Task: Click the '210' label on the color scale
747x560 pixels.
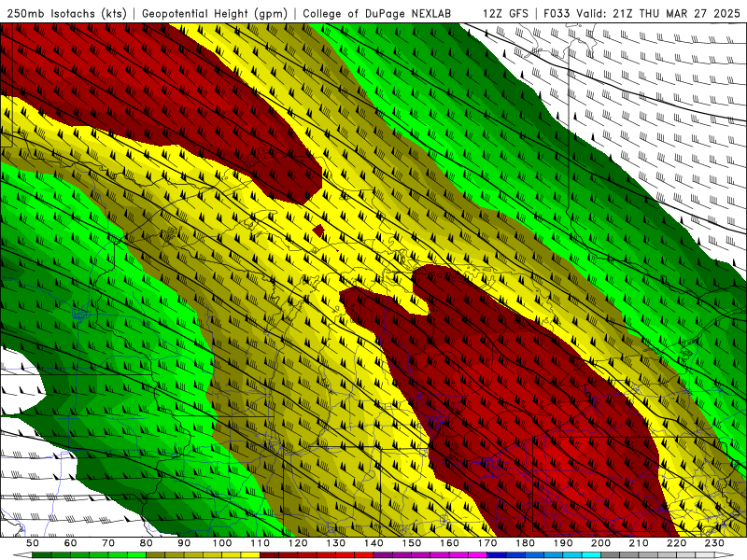Action: [639, 543]
